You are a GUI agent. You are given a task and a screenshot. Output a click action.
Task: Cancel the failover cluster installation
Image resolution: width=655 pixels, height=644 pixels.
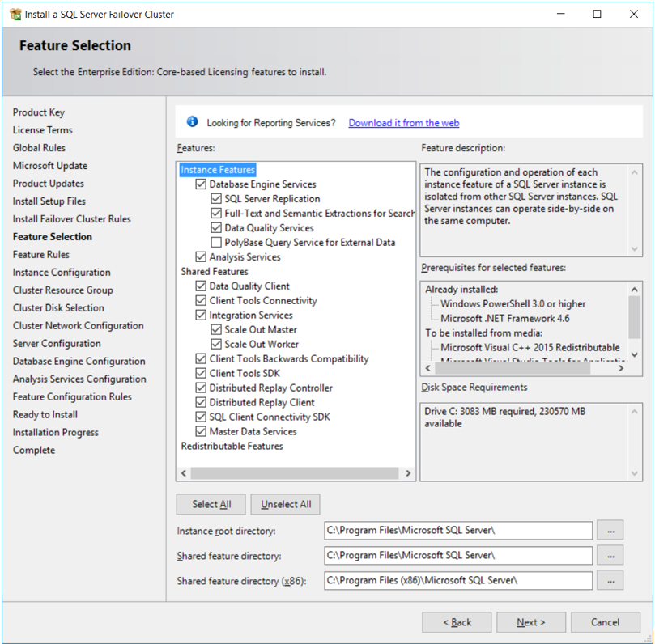point(606,622)
